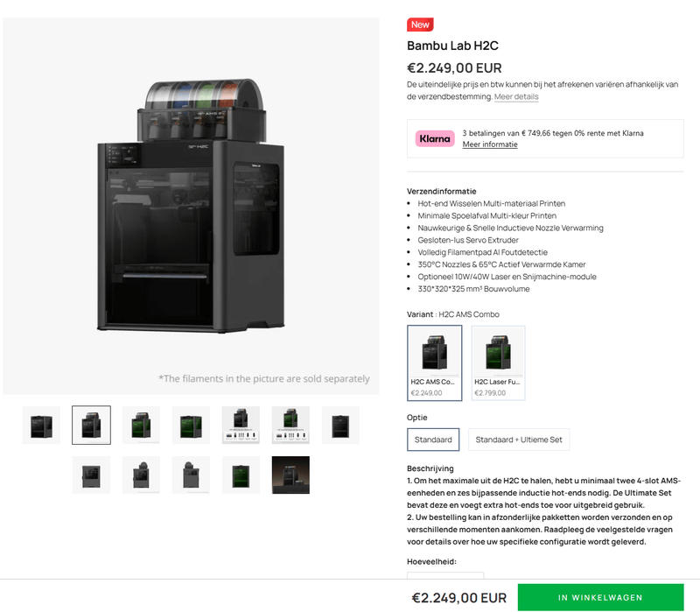The image size is (700, 612).
Task: Choose the H2C Laser Full variant at €2.799,00
Action: [498, 362]
